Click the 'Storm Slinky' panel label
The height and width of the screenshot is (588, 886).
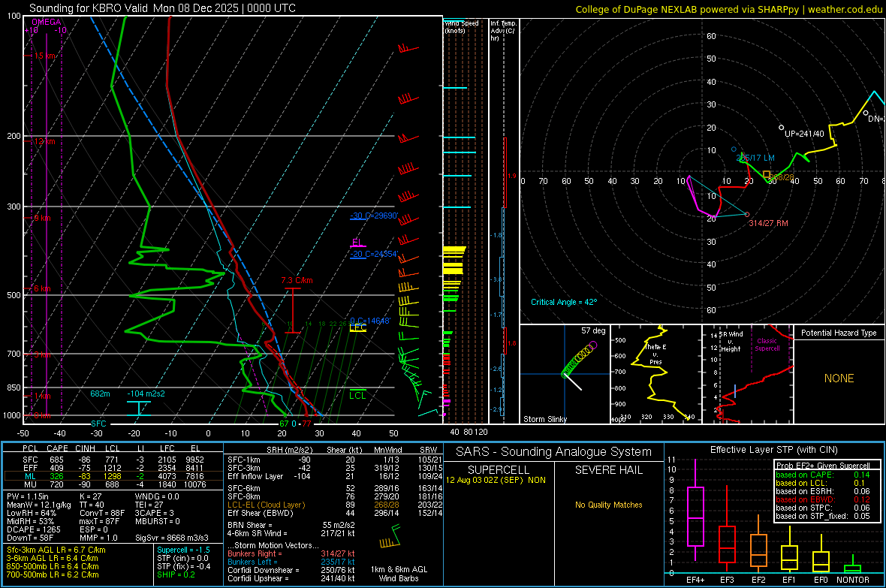click(x=544, y=419)
